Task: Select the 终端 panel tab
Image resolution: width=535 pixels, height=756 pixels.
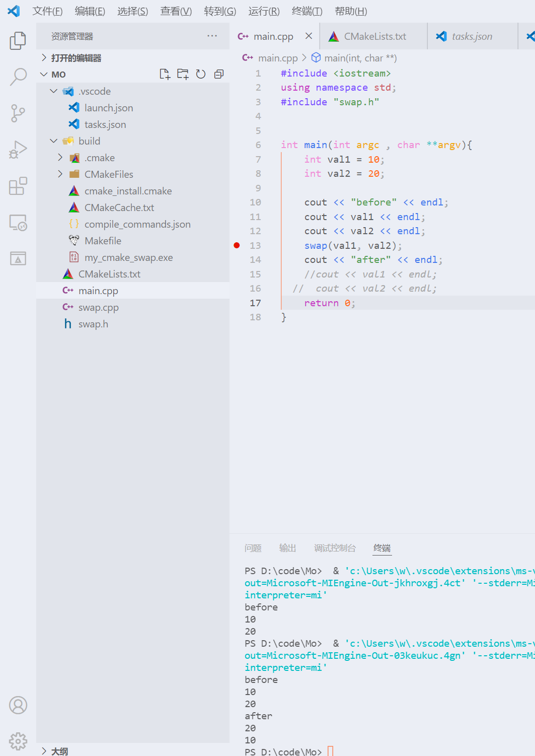Action: pyautogui.click(x=382, y=548)
